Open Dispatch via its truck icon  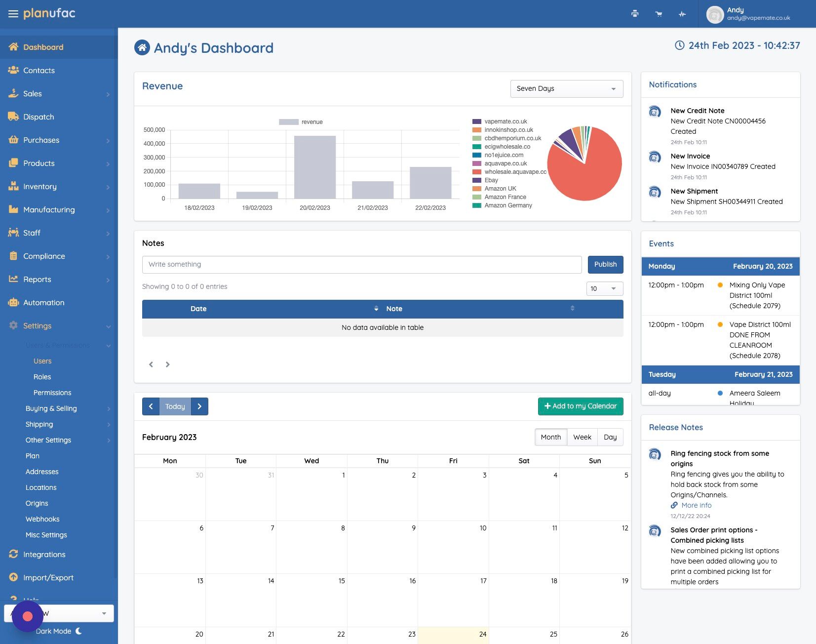[x=13, y=117]
